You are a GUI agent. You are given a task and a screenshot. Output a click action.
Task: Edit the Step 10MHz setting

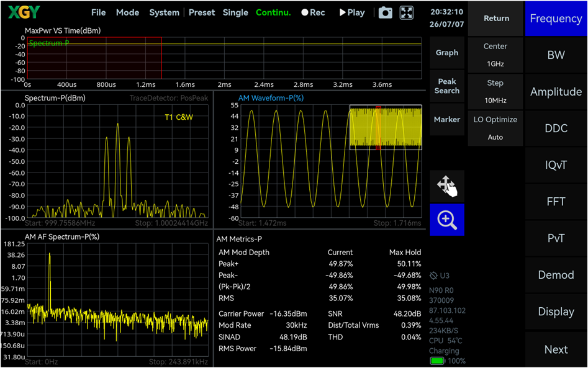495,92
